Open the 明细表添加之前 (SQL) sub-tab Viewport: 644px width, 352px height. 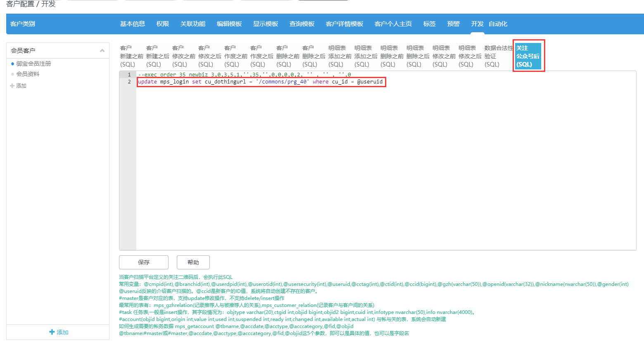click(x=340, y=56)
